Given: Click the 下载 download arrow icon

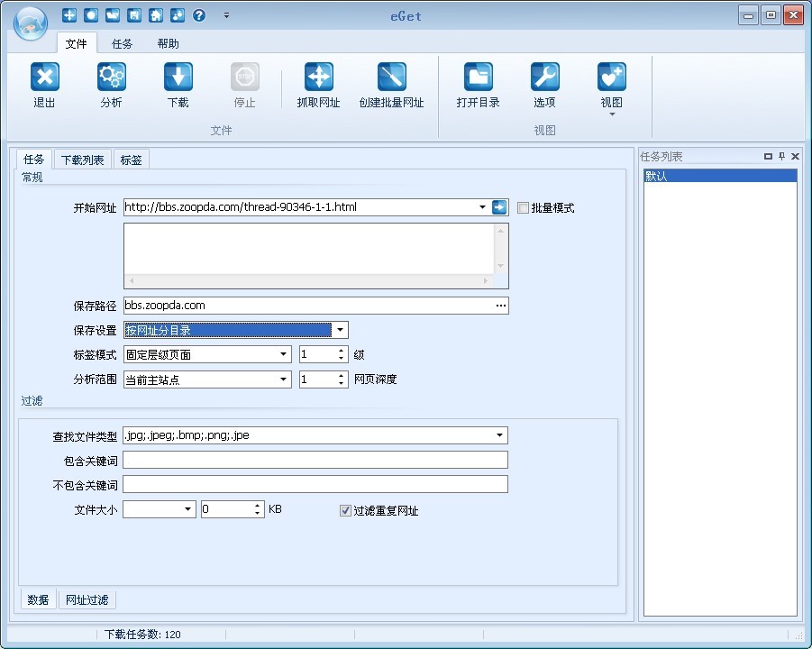Looking at the screenshot, I should pos(178,77).
